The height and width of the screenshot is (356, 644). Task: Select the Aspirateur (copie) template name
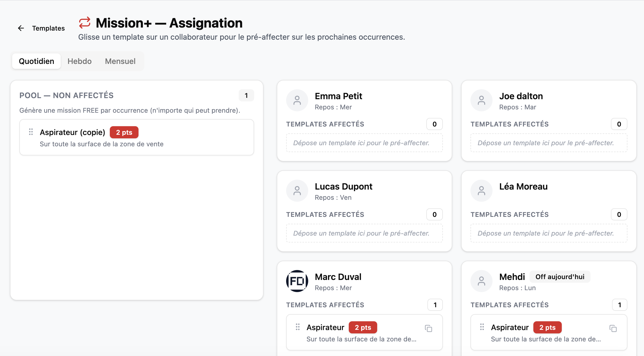[73, 132]
